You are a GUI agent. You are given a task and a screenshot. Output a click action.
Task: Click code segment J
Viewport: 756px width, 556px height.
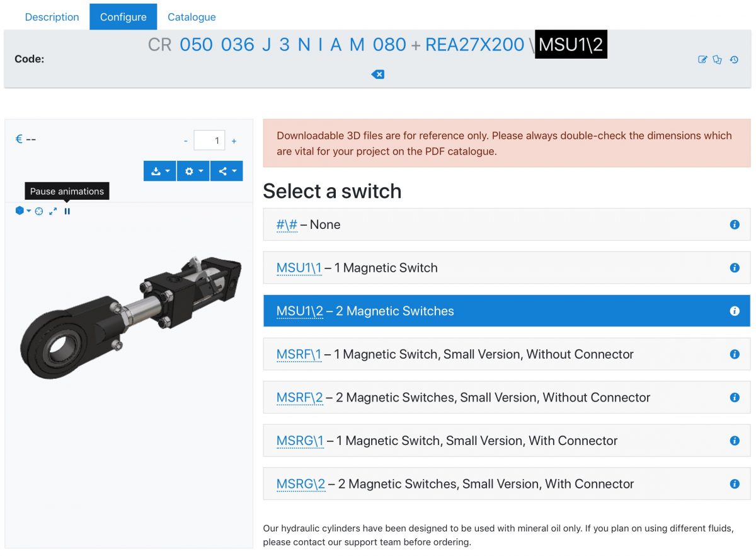click(266, 45)
